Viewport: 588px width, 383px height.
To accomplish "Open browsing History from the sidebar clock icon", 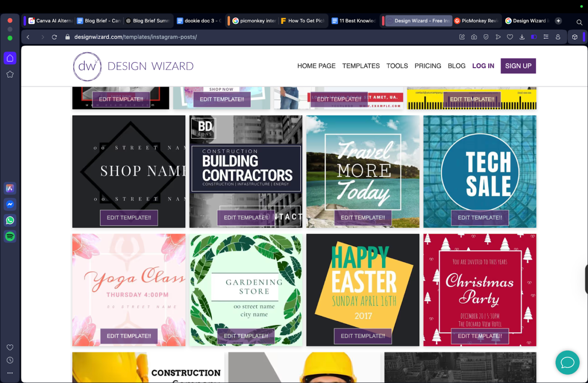I will (10, 360).
